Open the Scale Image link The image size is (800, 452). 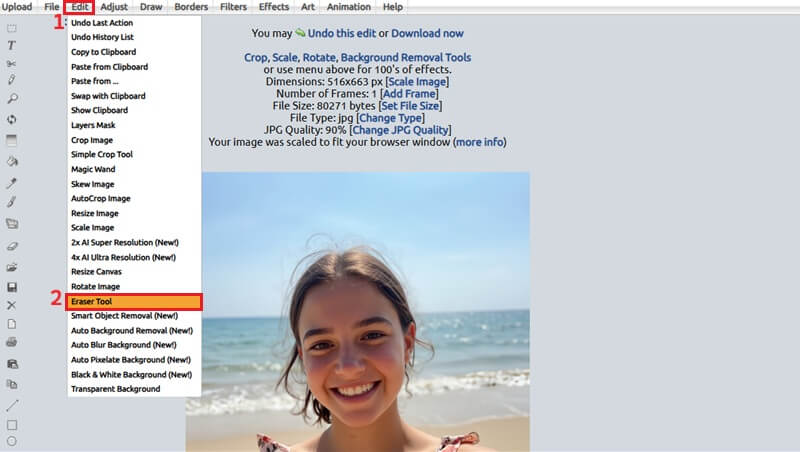pyautogui.click(x=417, y=82)
